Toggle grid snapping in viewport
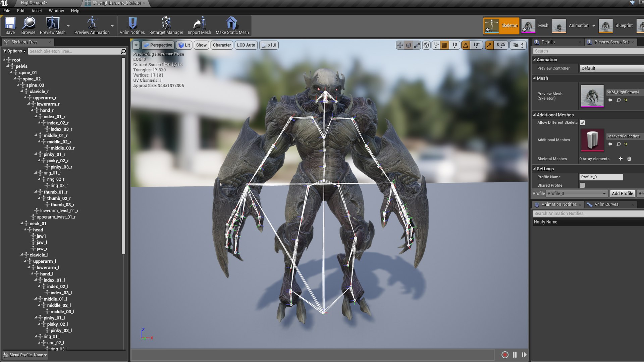 [x=444, y=45]
